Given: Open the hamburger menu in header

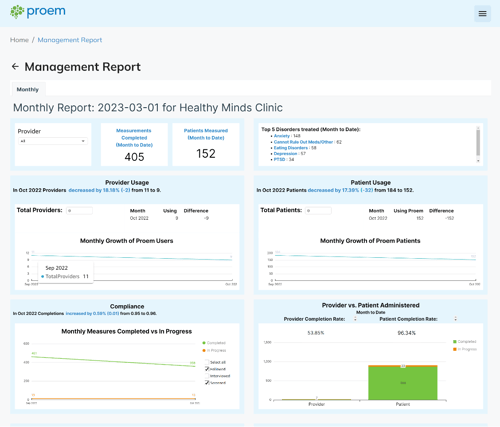Looking at the screenshot, I should tap(482, 14).
